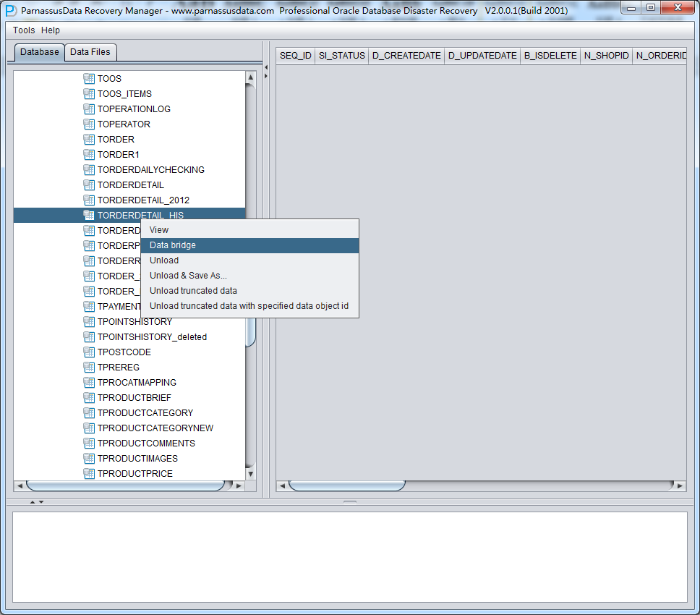Click the SEQ_ID column header
Screen dimensions: 700x615
pyautogui.click(x=295, y=56)
